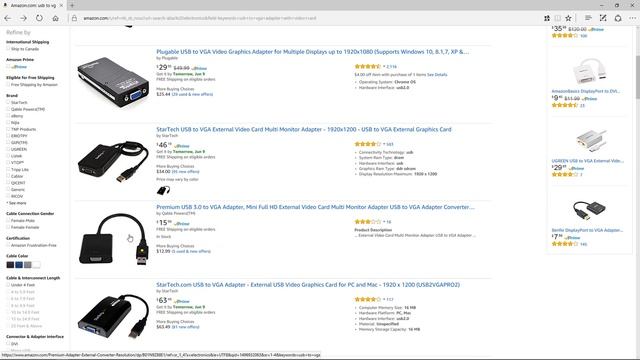Click the Premium USB 3.0 adapter product image
This screenshot has width=640, height=360.
pos(113,239)
